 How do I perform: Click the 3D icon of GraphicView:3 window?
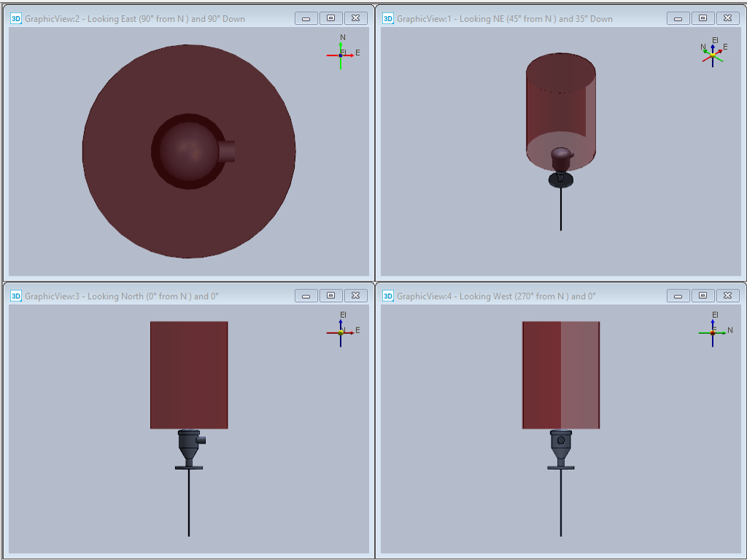tap(16, 296)
